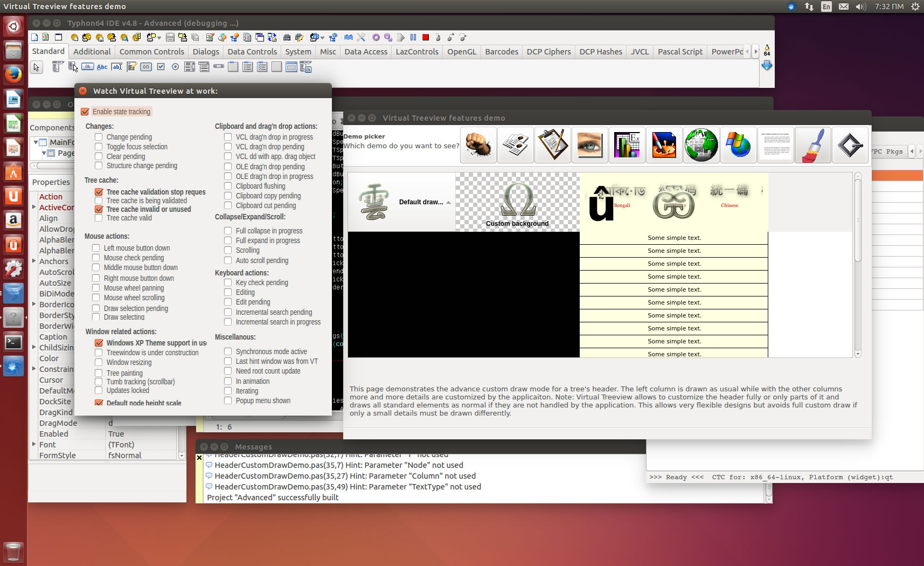
Task: Toggle Windows XP Theme support checkbox
Action: 99,343
